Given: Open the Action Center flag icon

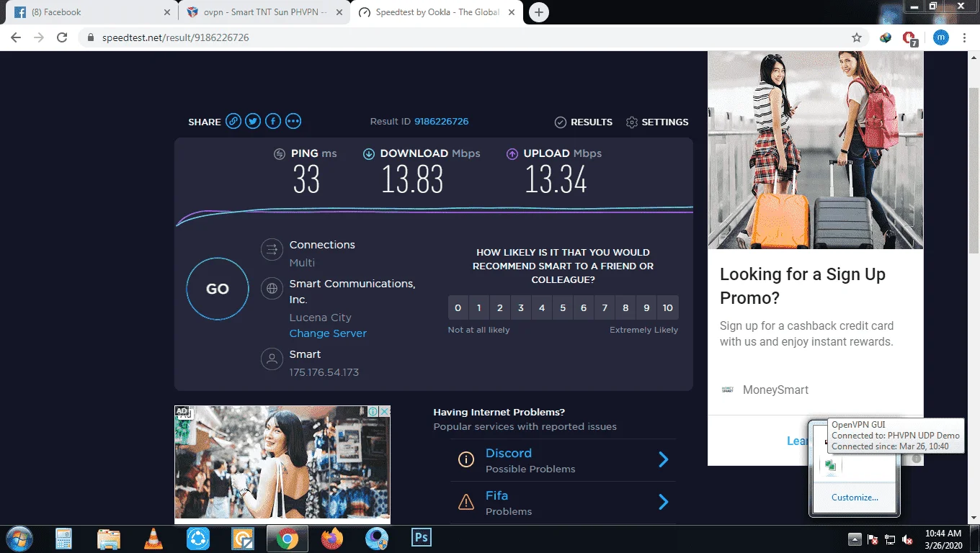Looking at the screenshot, I should point(872,539).
